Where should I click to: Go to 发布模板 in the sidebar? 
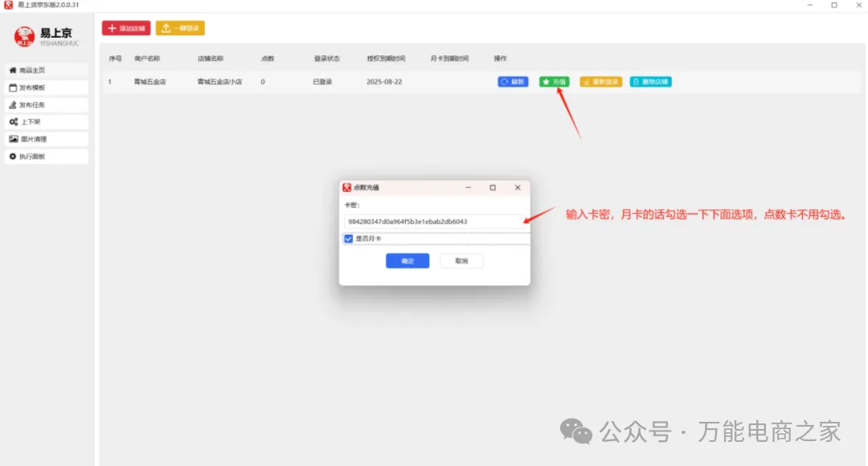[45, 88]
